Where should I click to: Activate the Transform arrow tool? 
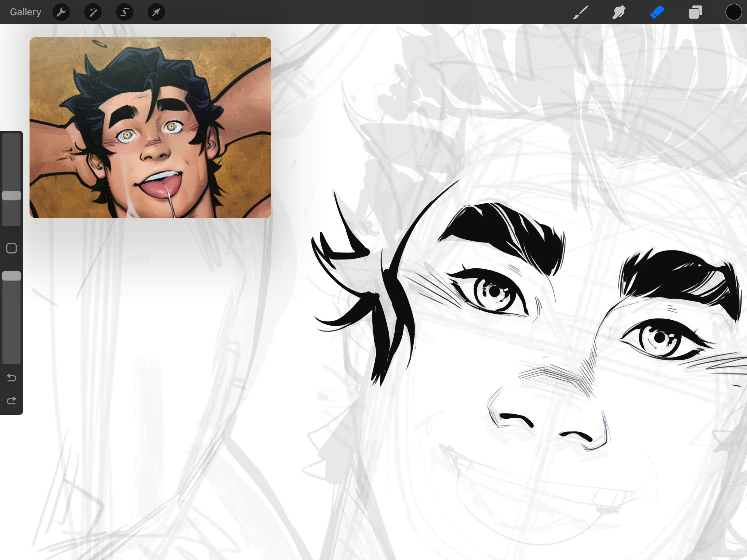[156, 12]
